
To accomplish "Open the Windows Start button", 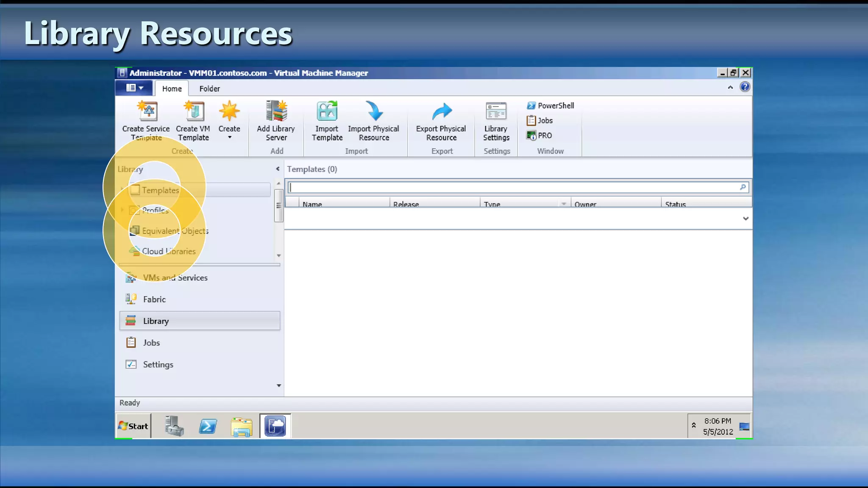I will [x=134, y=426].
